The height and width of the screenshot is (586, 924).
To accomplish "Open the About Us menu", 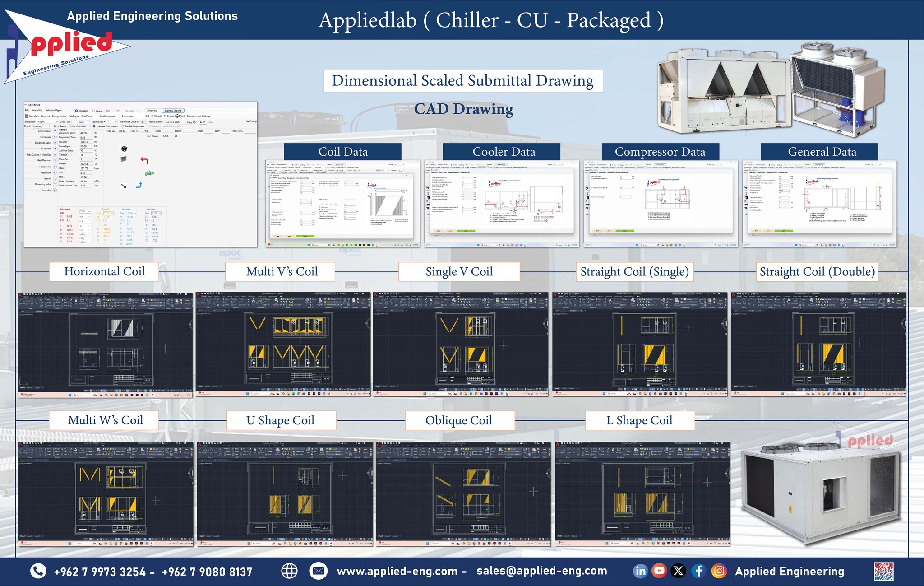I will click(37, 110).
